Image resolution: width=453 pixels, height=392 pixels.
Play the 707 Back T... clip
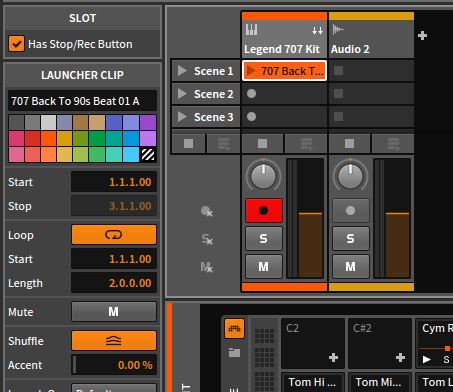251,71
